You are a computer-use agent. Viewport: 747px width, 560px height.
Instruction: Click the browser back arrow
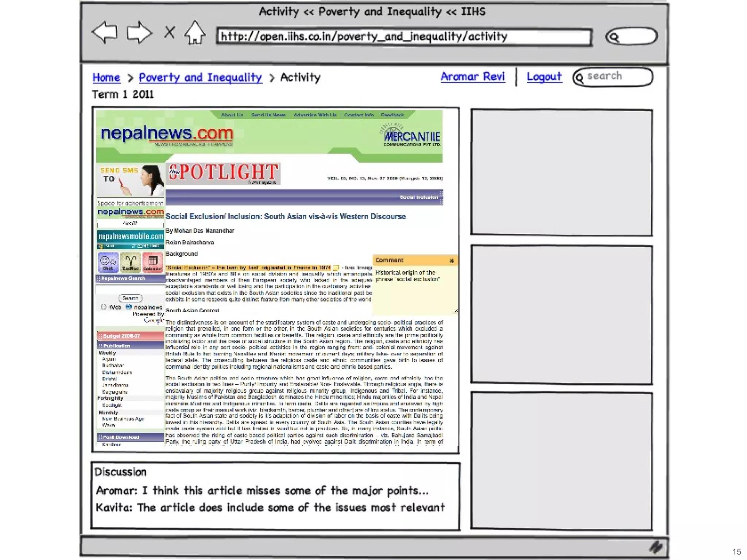[x=105, y=33]
